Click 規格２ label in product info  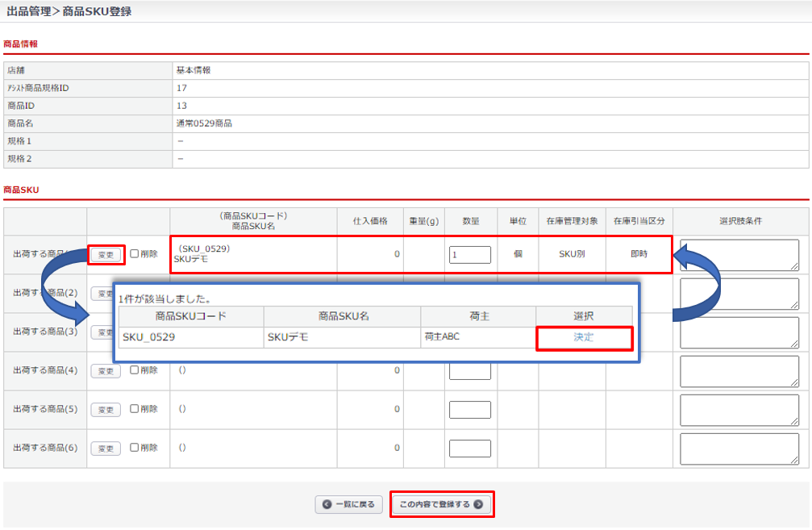[x=19, y=159]
